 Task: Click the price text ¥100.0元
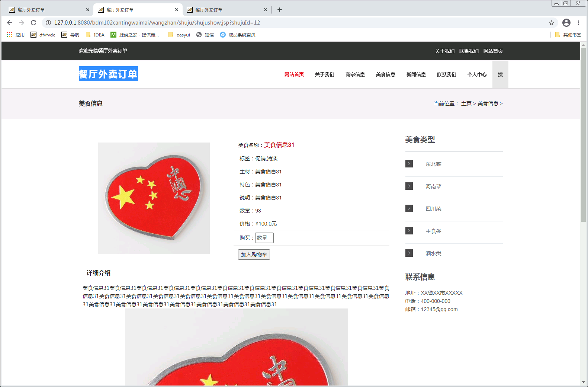[266, 224]
